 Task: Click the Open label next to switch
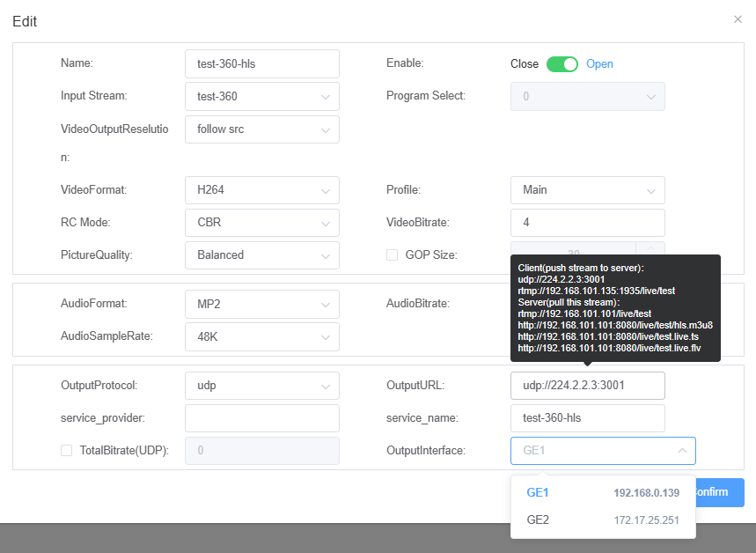[599, 64]
